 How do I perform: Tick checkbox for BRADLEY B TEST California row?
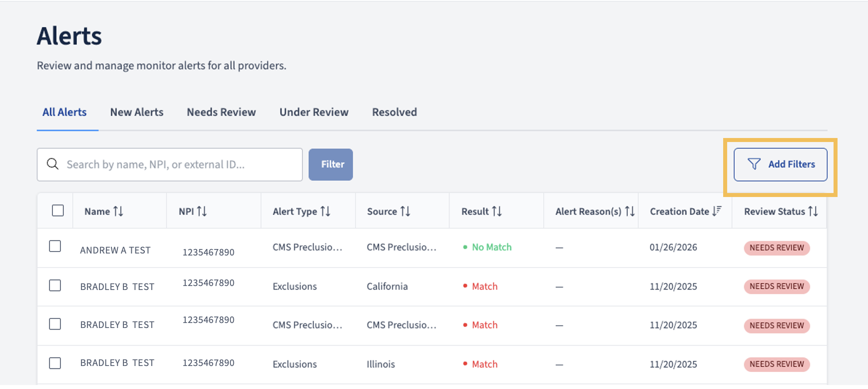click(x=55, y=285)
